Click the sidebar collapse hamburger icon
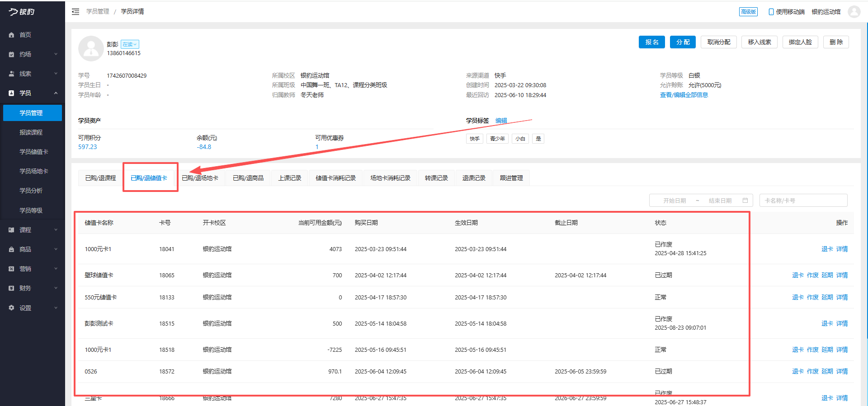 tap(75, 12)
